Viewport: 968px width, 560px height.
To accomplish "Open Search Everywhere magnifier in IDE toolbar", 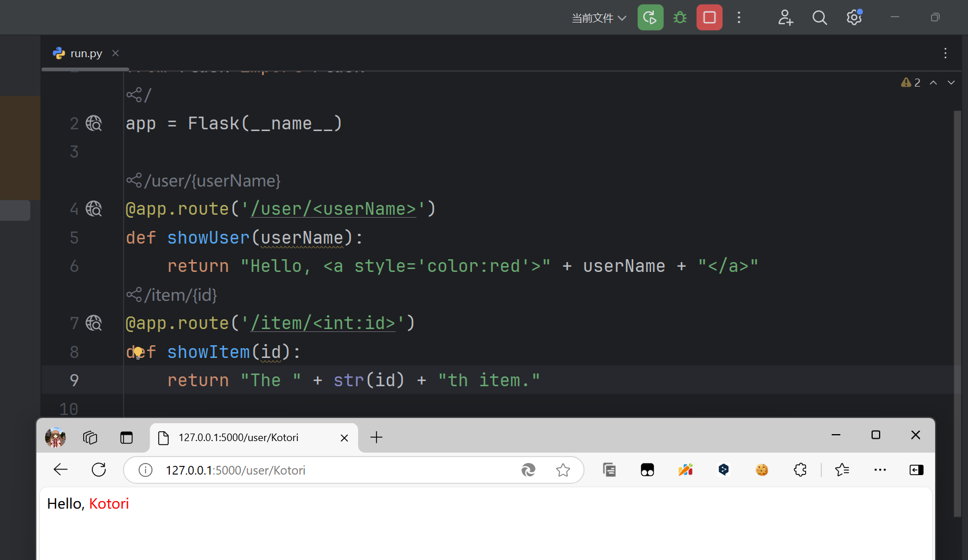I will 819,18.
